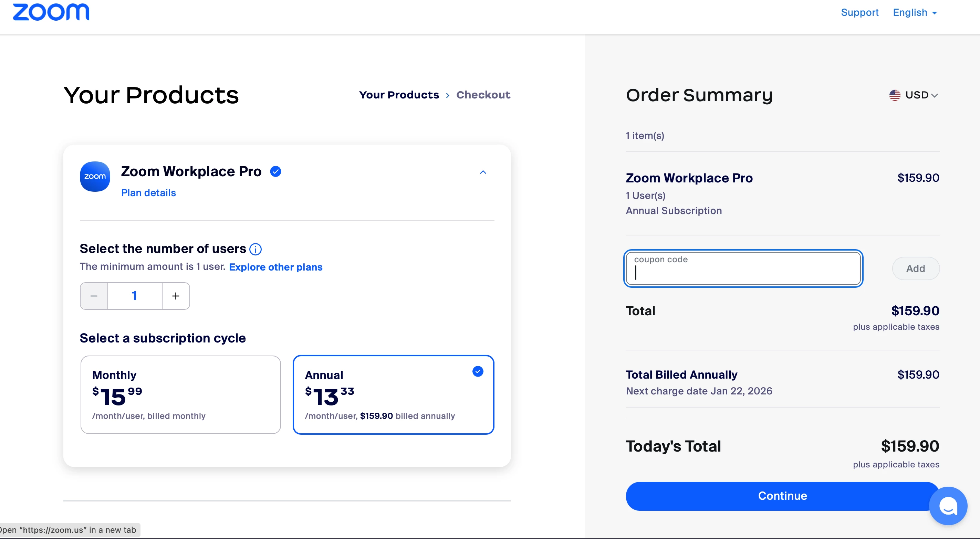Focus the coupon code field
The height and width of the screenshot is (539, 980).
[743, 268]
